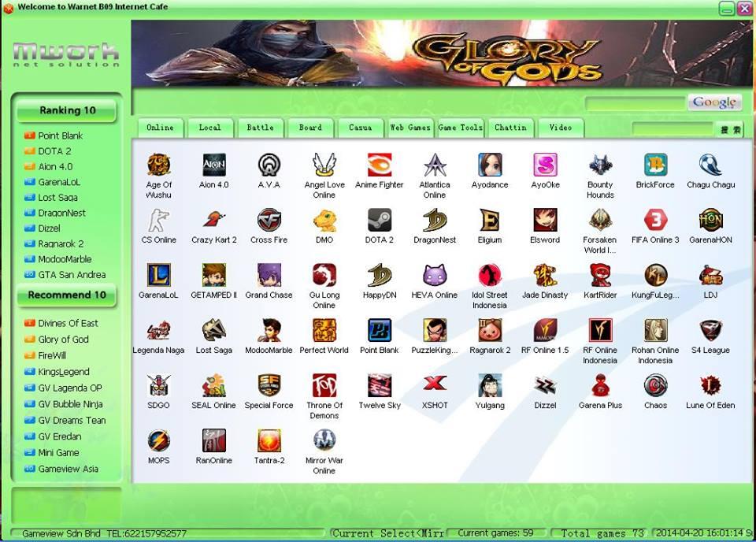
Task: Launch the Mirror War Online icon
Action: (324, 441)
